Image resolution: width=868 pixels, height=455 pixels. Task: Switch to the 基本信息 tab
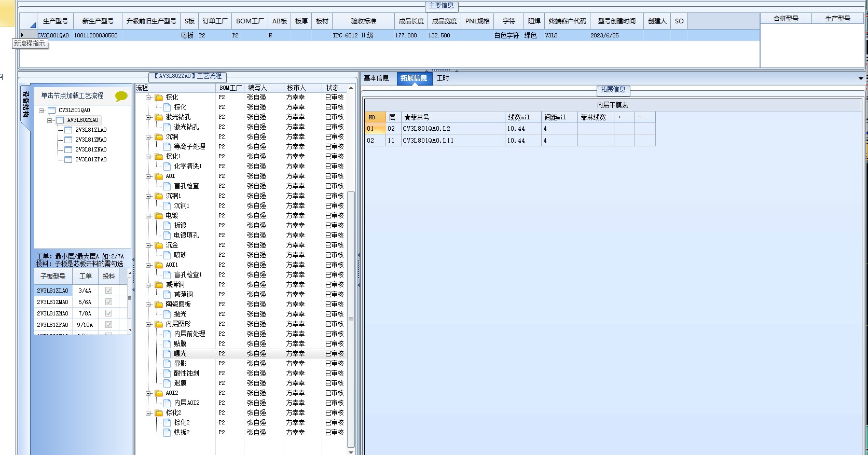click(376, 78)
